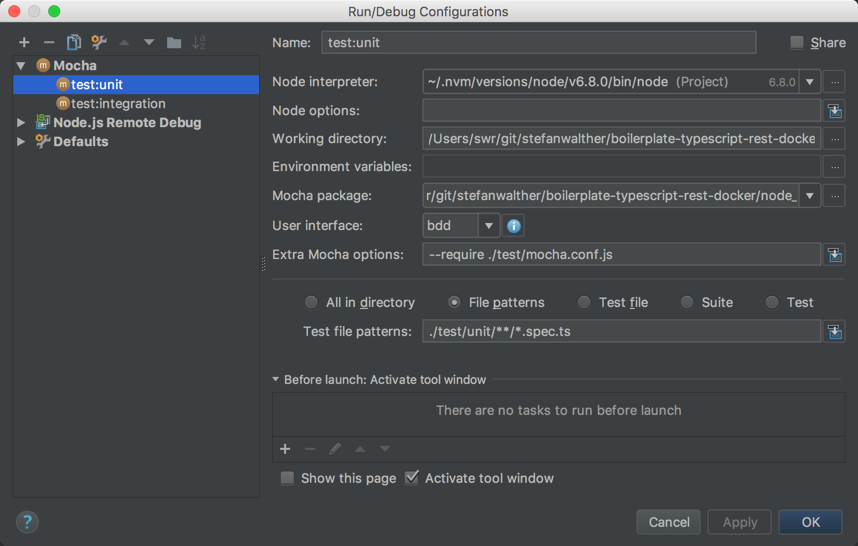The height and width of the screenshot is (546, 858).
Task: Open the User interface bdd dropdown
Action: [x=488, y=226]
